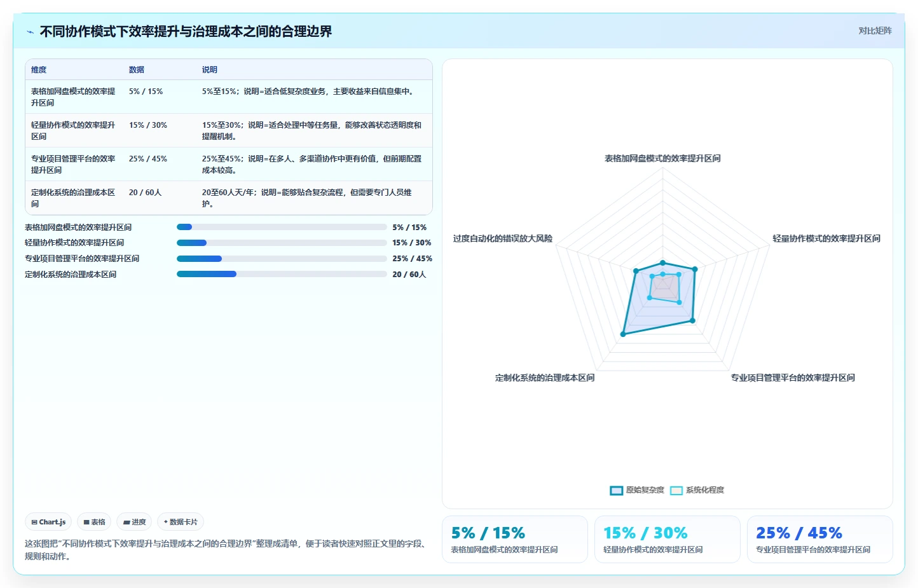Viewport: 918px width, 588px height.
Task: Click table cell 表格加网盘模式的效率提升区间
Action: point(74,97)
